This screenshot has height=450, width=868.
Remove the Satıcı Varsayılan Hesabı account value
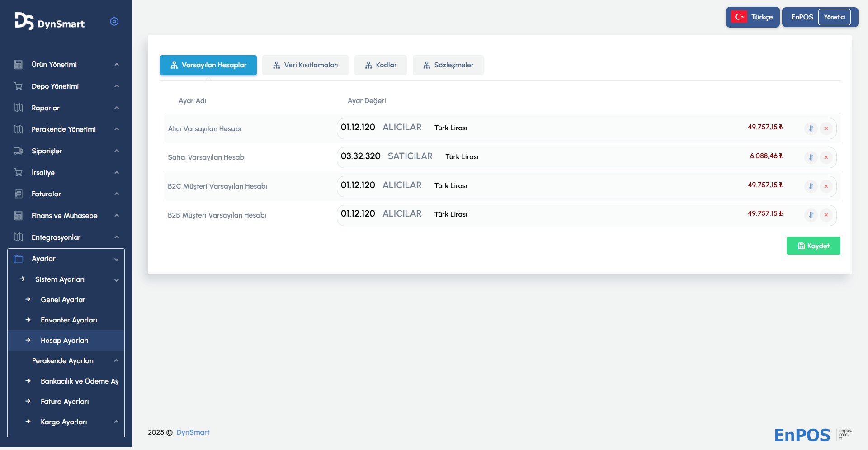coord(826,157)
